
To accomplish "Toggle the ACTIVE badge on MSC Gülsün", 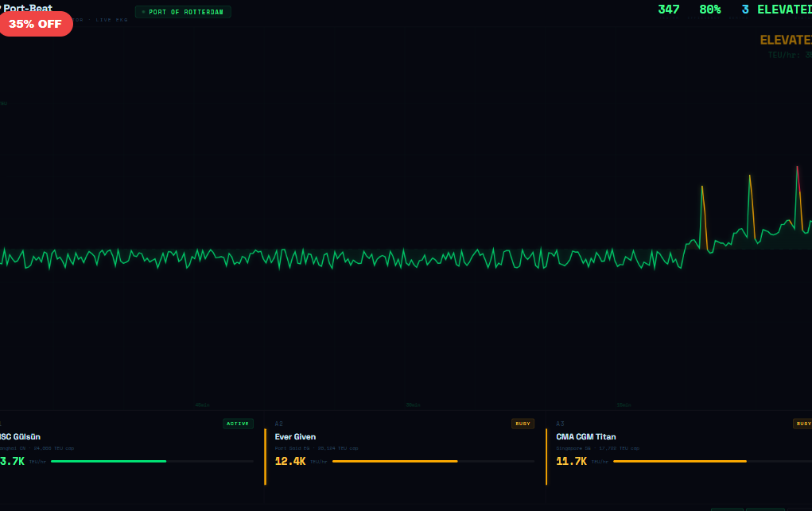I will pyautogui.click(x=237, y=424).
